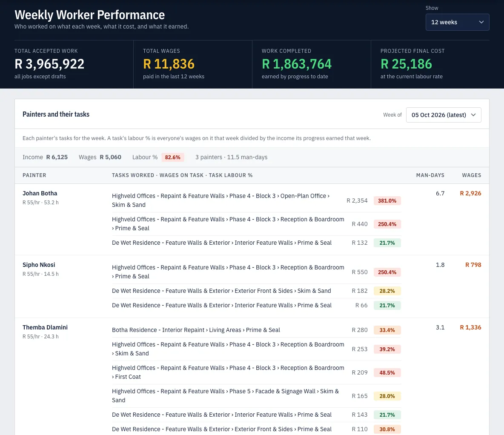Click the 28.0% labour badge
The width and height of the screenshot is (504, 435).
coord(387,396)
